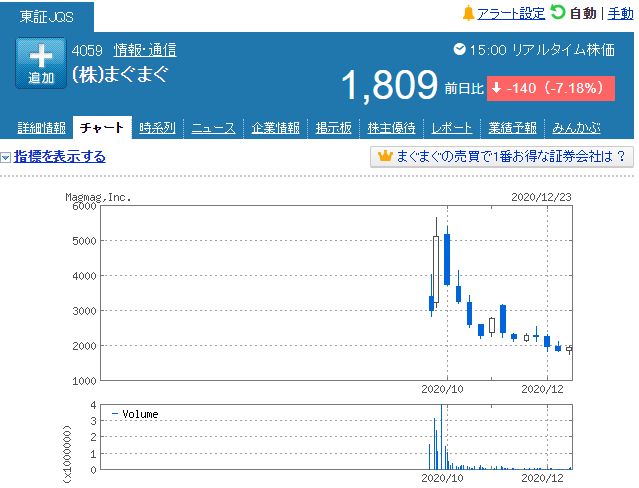Click the bell alert icon
639x488 pixels.
[x=468, y=13]
